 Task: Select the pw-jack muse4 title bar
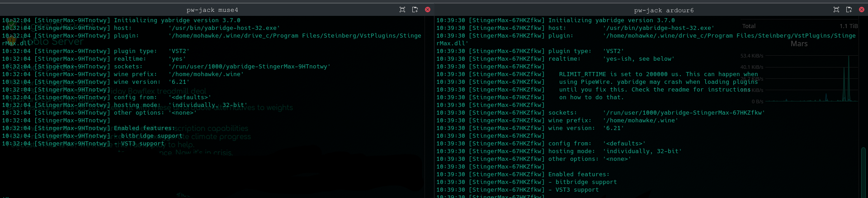[212, 10]
